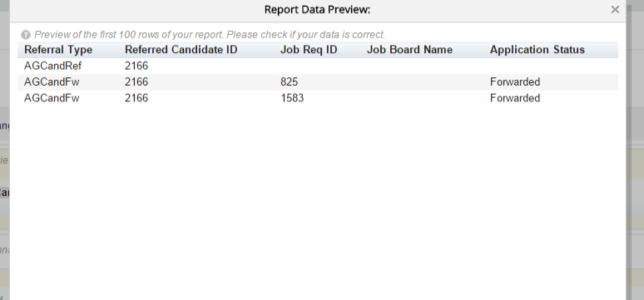Click AGCandFw in the row with 825
This screenshot has height=300, width=644.
tap(52, 82)
